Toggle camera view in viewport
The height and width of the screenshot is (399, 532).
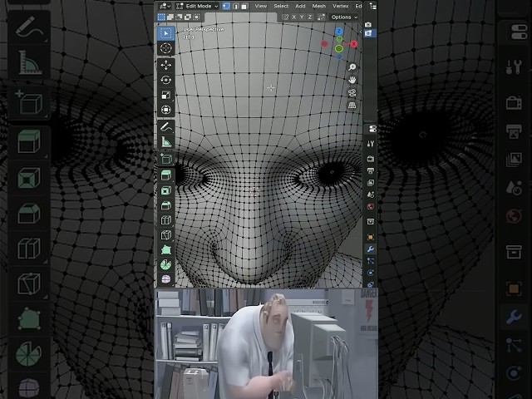point(352,92)
